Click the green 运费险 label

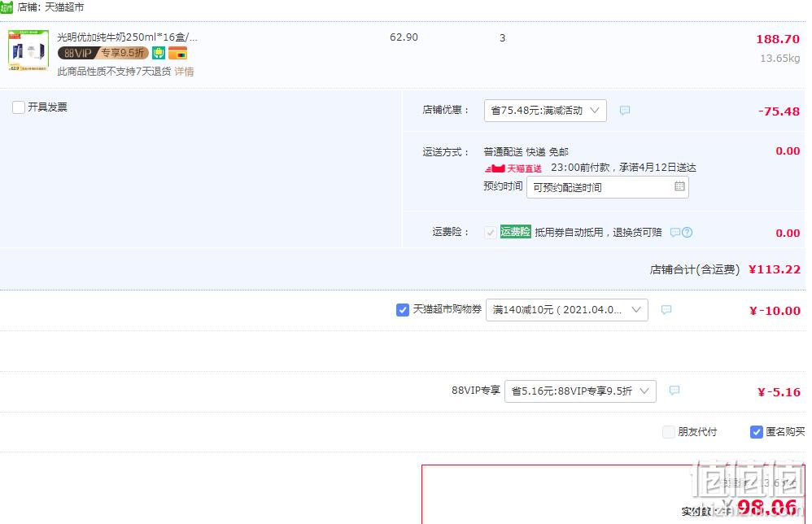point(515,231)
